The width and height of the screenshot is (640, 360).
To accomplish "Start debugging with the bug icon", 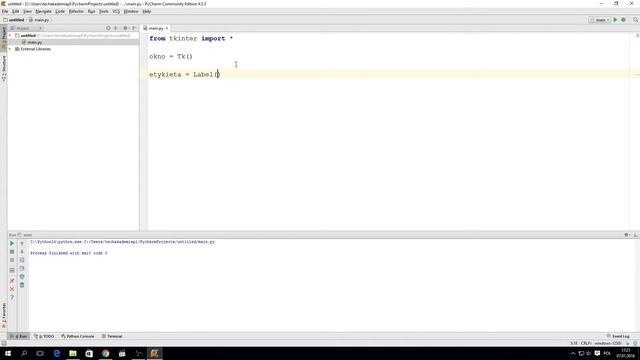I will coord(623,20).
